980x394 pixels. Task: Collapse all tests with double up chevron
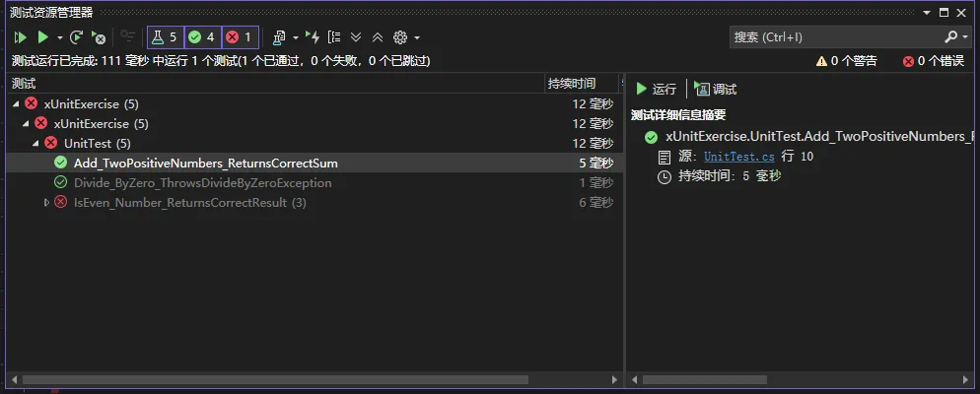pyautogui.click(x=377, y=37)
